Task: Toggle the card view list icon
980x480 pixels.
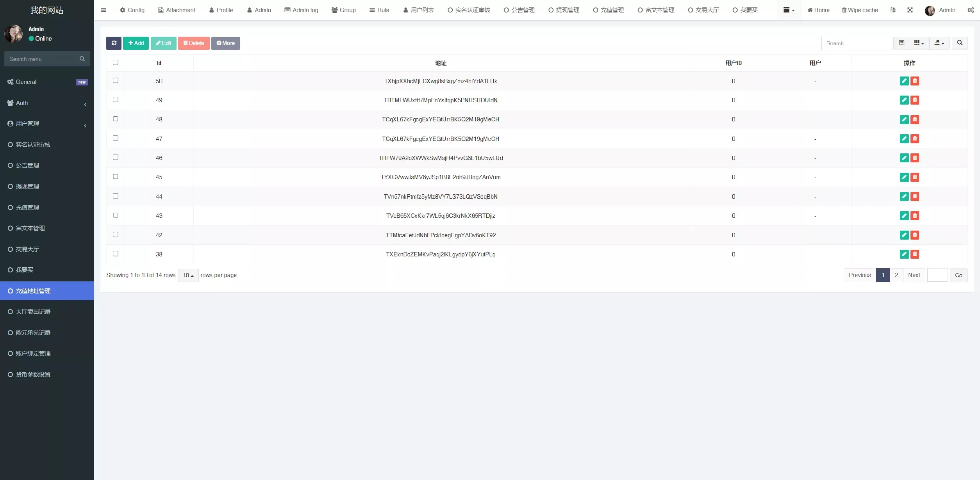Action: click(x=901, y=43)
